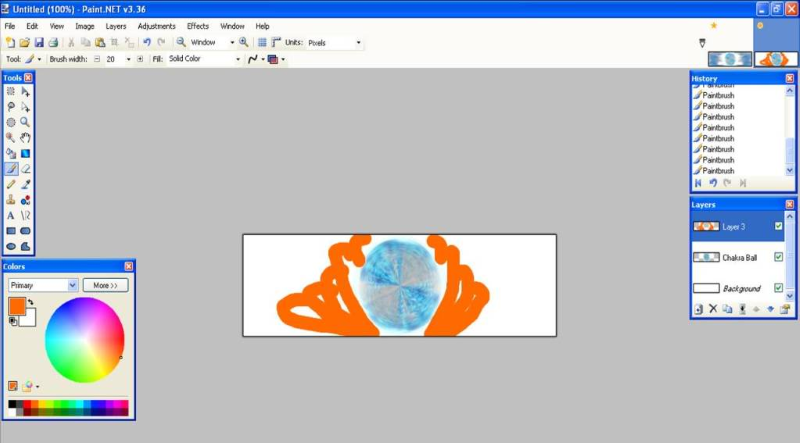Zoom out using toolbar magnifier
The image size is (800, 443).
(x=181, y=42)
